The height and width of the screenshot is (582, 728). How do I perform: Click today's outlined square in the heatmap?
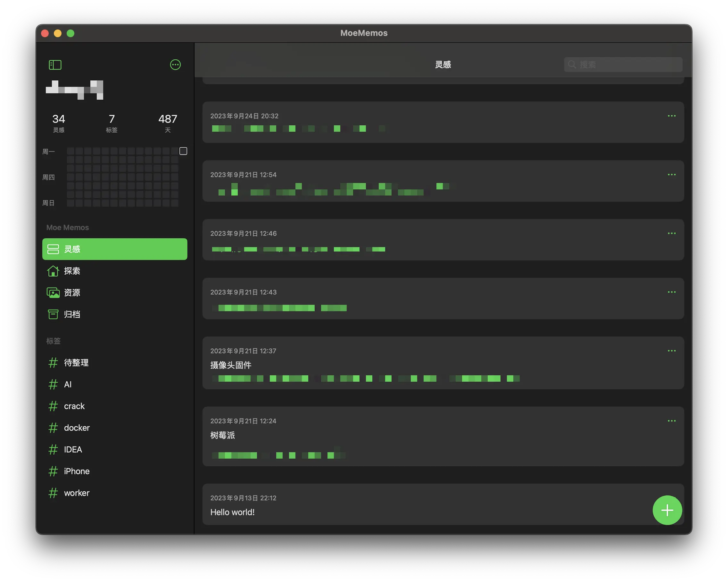pyautogui.click(x=183, y=151)
